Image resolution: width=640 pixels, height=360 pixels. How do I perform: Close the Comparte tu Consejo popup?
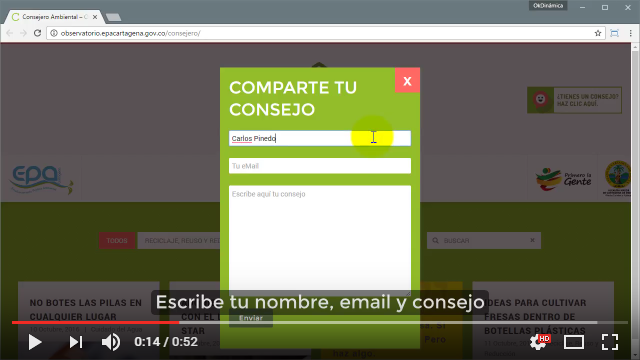point(407,80)
